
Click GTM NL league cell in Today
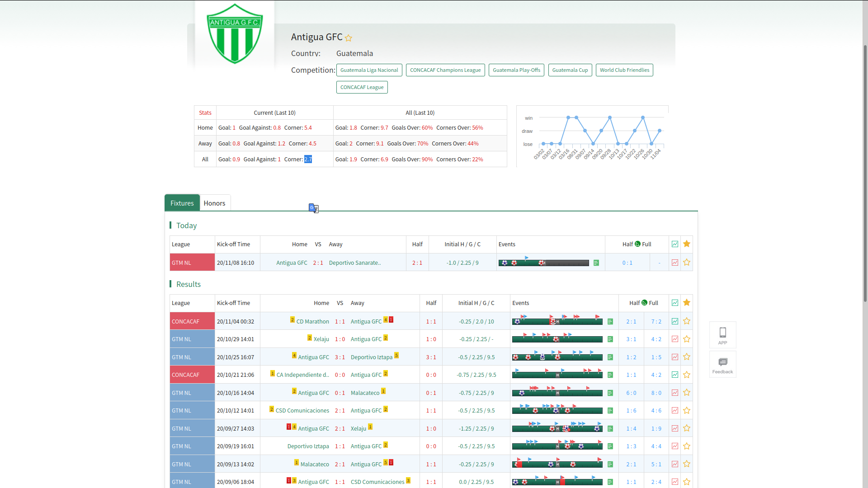(192, 263)
